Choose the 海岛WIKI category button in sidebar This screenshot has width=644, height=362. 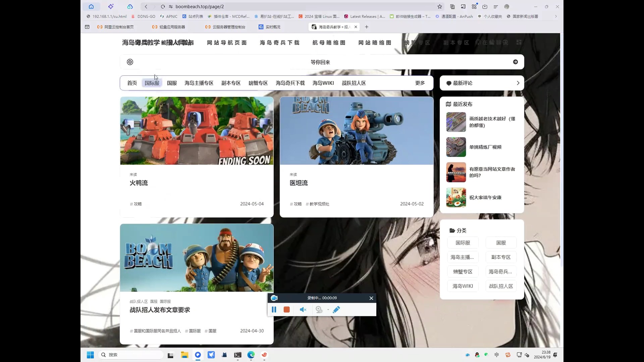tap(463, 286)
